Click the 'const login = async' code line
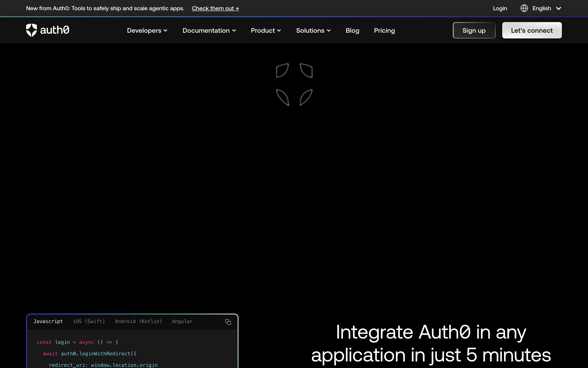 coord(78,342)
